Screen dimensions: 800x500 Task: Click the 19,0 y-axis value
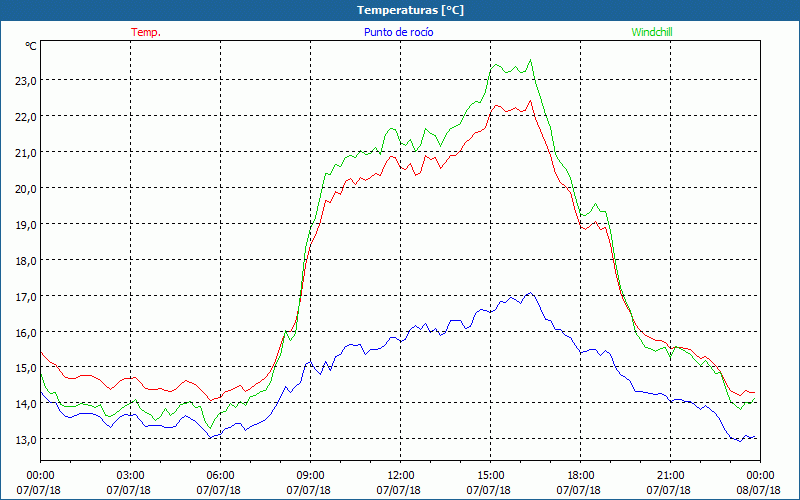pos(26,224)
